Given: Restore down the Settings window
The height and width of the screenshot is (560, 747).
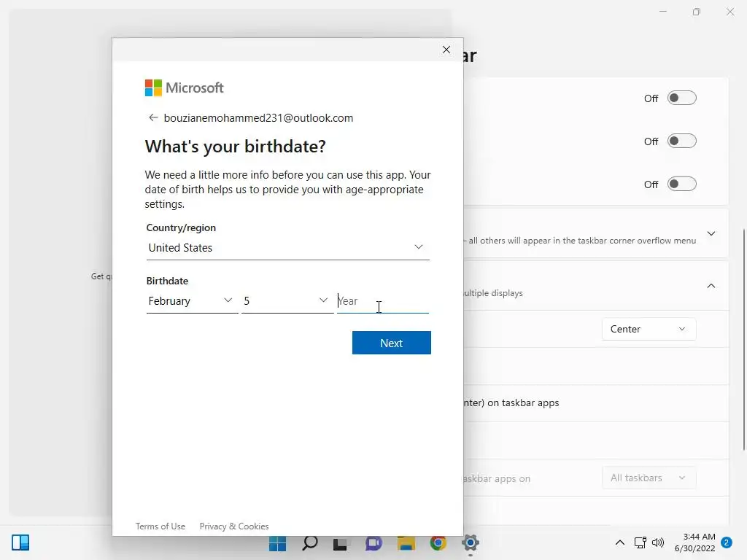Looking at the screenshot, I should 697,12.
